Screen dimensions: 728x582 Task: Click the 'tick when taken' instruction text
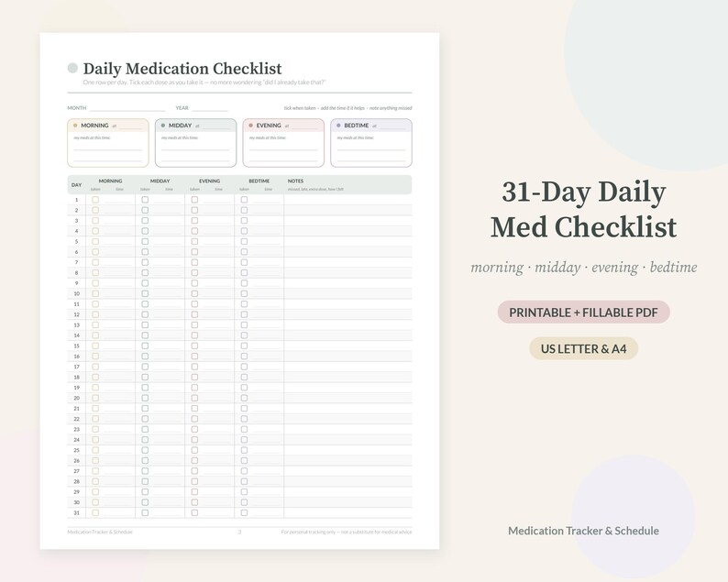pos(347,108)
